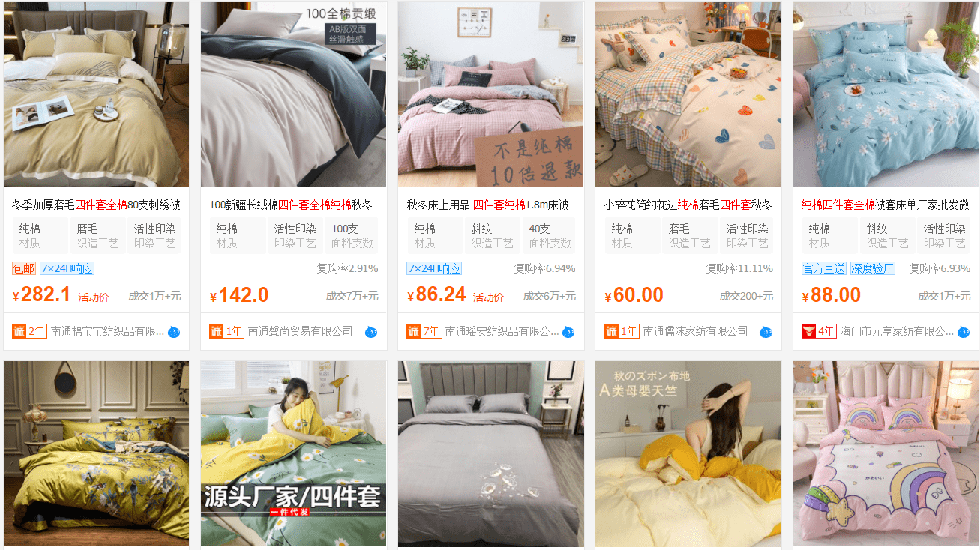Open title 小碎花简约花边纯棉磨毛四件套
This screenshot has height=550, width=980.
pos(688,205)
